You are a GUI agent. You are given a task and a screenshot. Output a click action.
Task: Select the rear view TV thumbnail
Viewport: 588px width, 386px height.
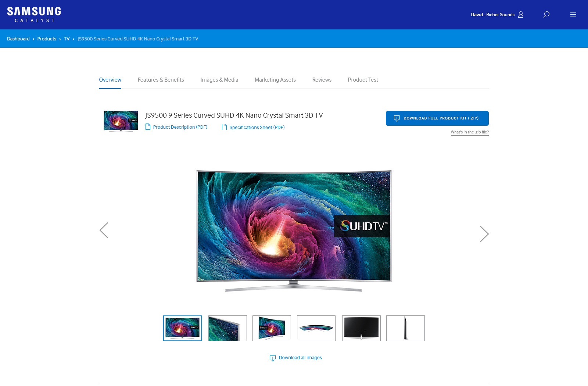coord(361,328)
